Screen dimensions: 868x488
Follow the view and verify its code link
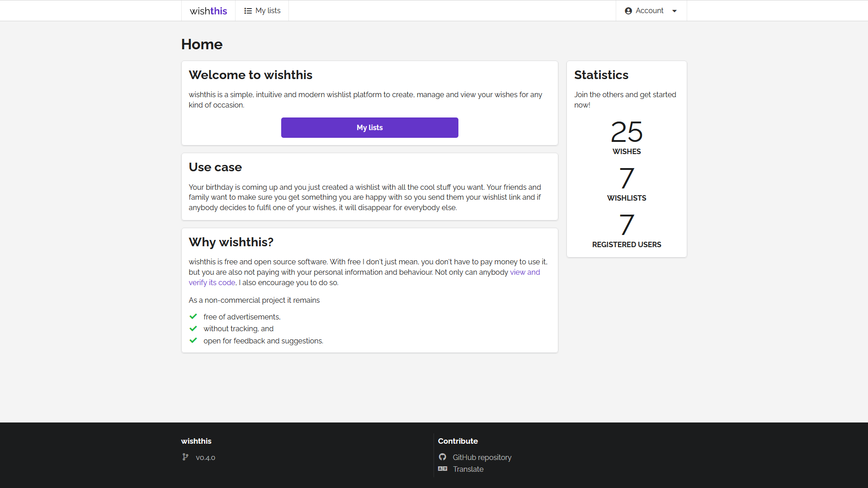coord(524,272)
